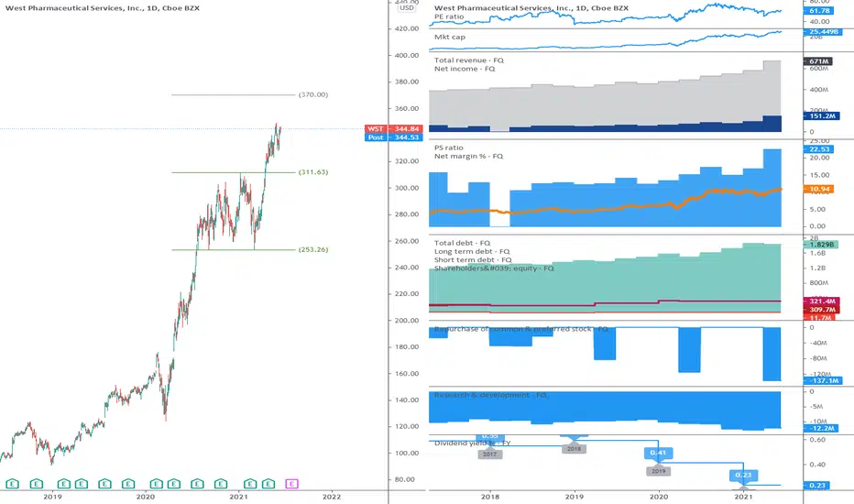Click the right chart's West Pharmaceutical Services title

(531, 8)
